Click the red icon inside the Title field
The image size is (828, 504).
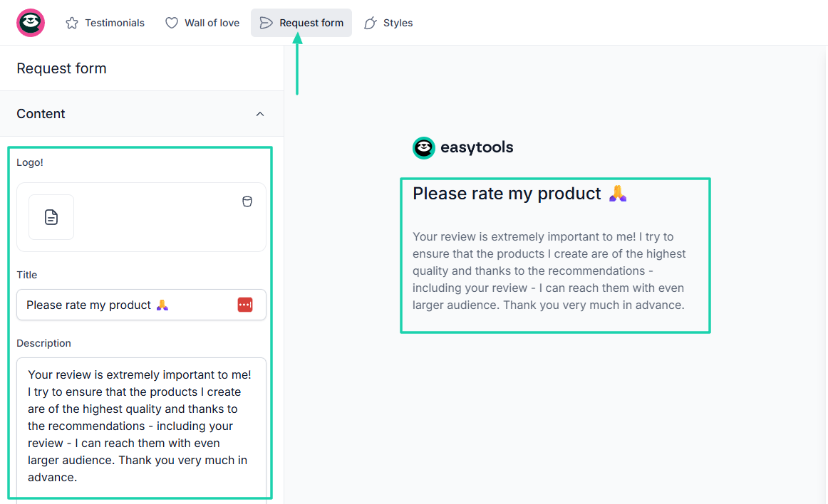pyautogui.click(x=245, y=305)
